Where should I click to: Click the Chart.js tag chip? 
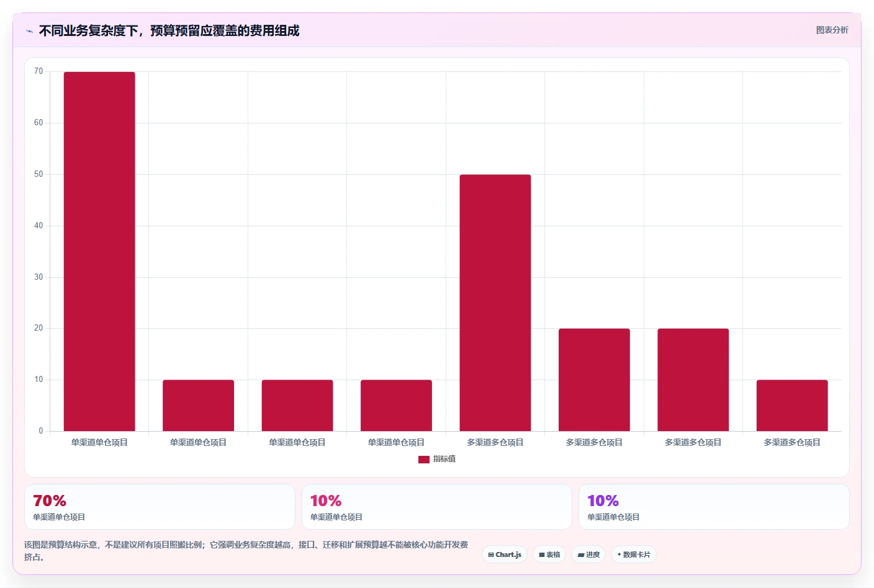pos(505,555)
